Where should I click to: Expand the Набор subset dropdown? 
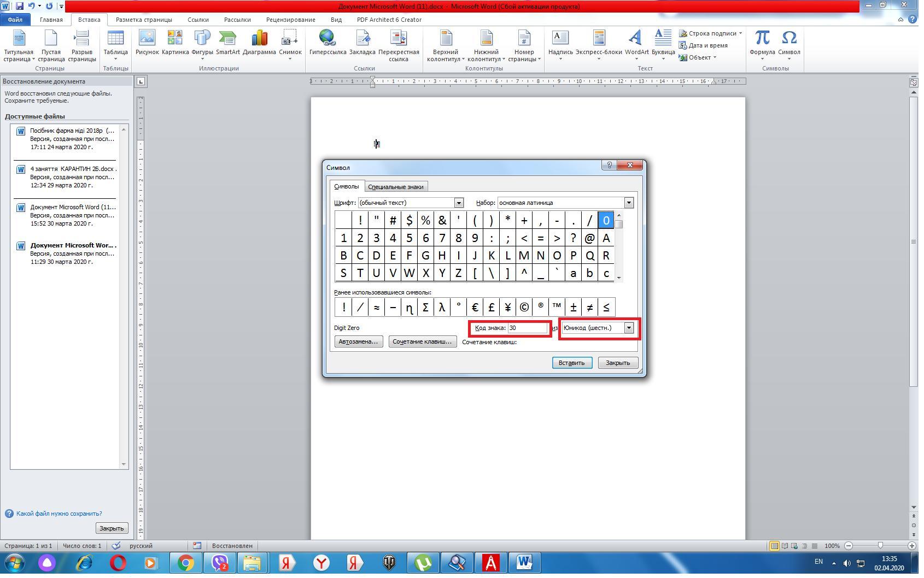(629, 203)
